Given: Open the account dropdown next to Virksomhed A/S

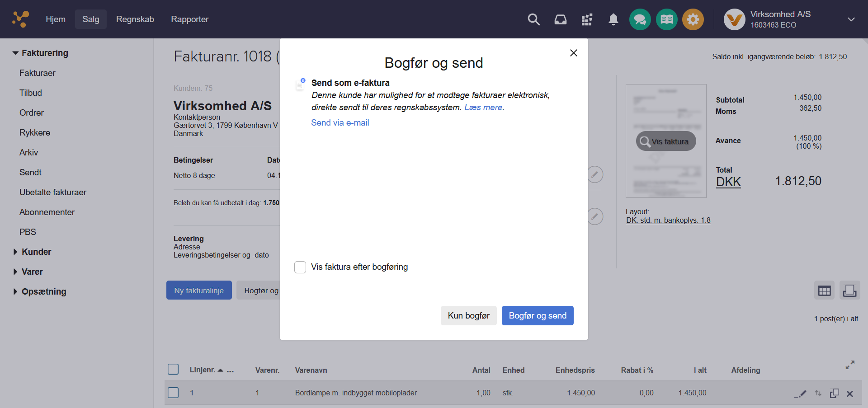Looking at the screenshot, I should (851, 19).
